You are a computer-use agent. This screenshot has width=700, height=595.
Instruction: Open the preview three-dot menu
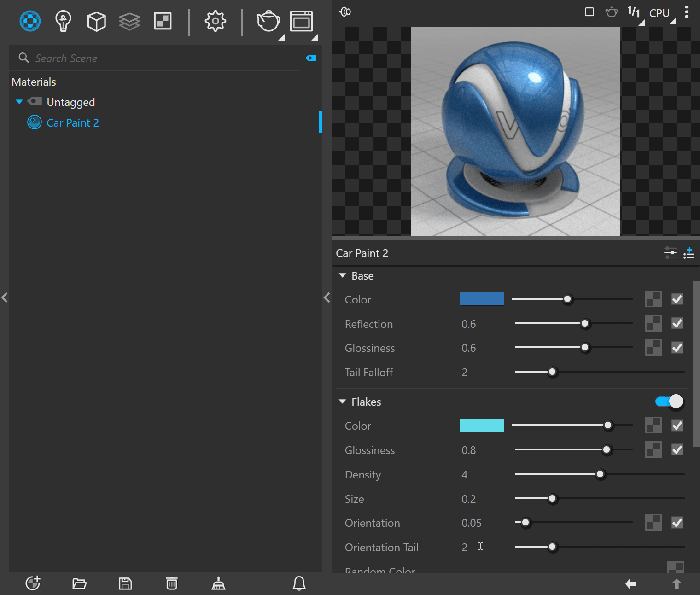pyautogui.click(x=687, y=12)
